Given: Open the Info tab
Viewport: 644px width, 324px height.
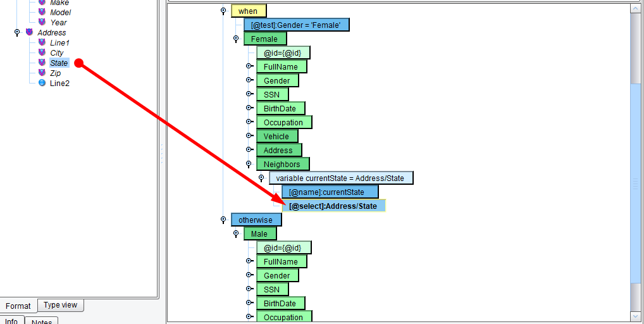Looking at the screenshot, I should pos(11,320).
